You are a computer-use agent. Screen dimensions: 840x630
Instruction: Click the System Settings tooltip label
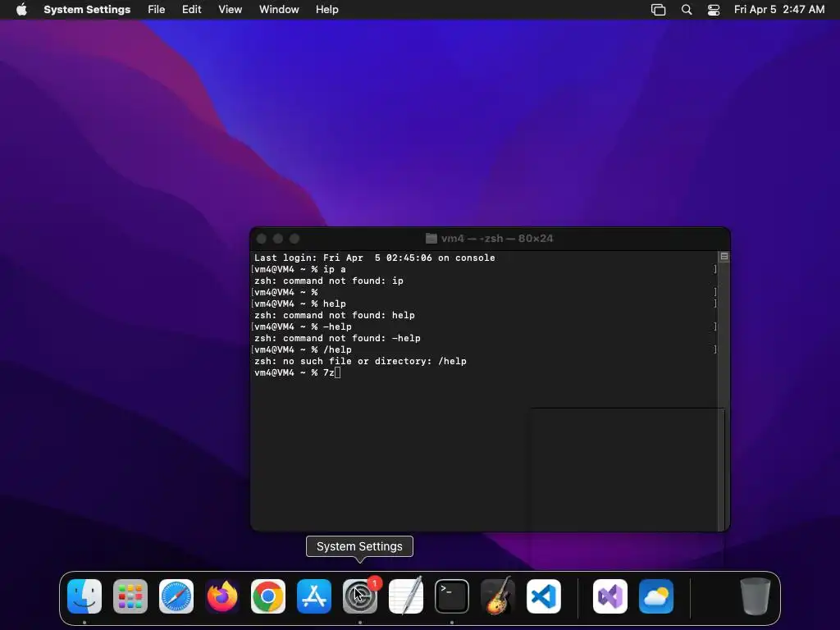pos(359,546)
